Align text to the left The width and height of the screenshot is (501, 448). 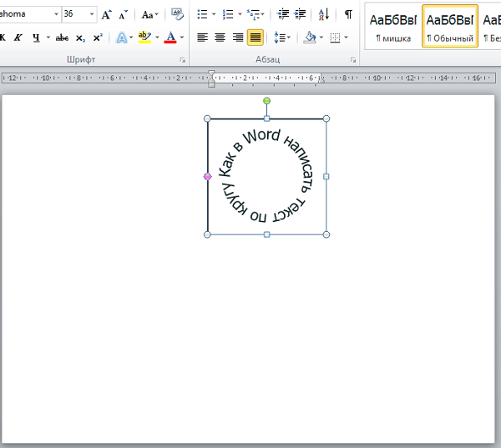point(201,38)
